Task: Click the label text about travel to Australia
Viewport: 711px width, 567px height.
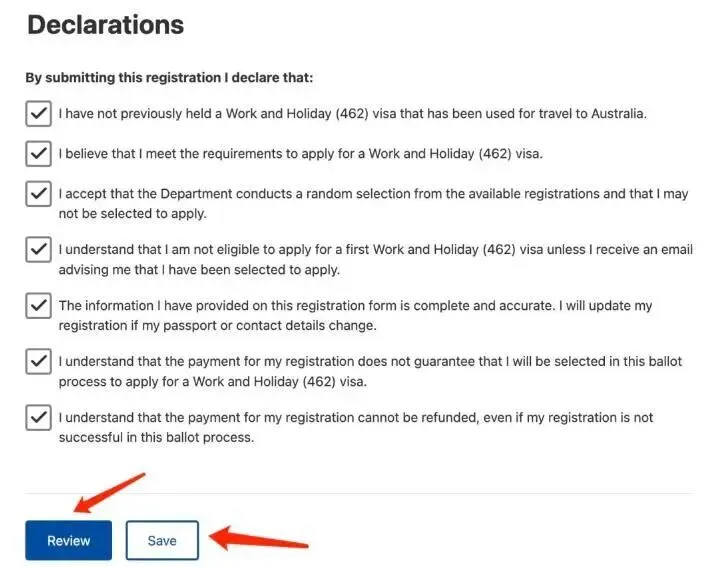Action: pyautogui.click(x=352, y=113)
